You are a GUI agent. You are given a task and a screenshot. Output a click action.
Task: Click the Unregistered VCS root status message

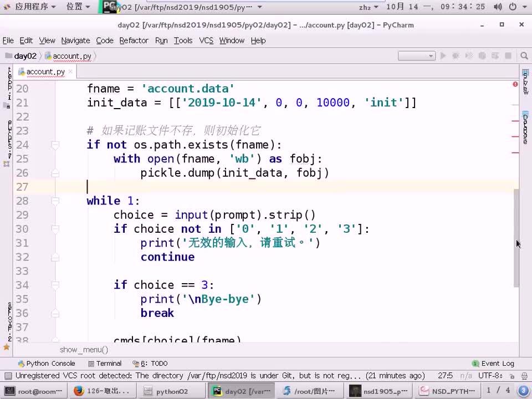click(220, 376)
